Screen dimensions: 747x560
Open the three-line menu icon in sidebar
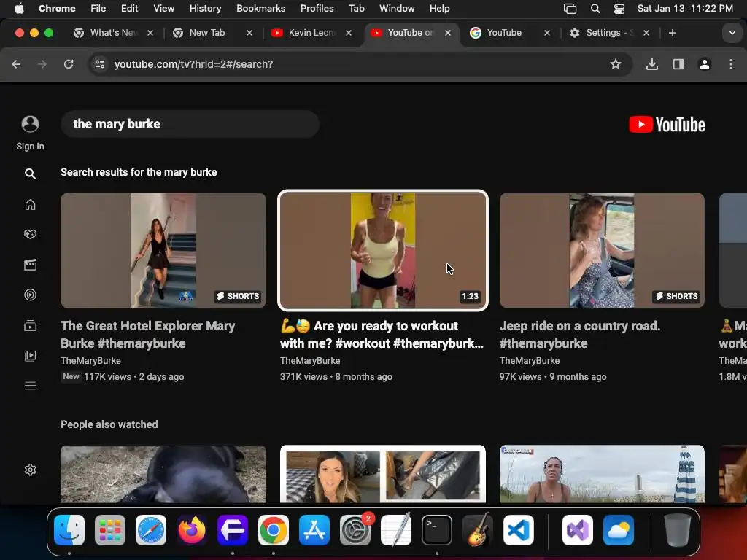[30, 386]
